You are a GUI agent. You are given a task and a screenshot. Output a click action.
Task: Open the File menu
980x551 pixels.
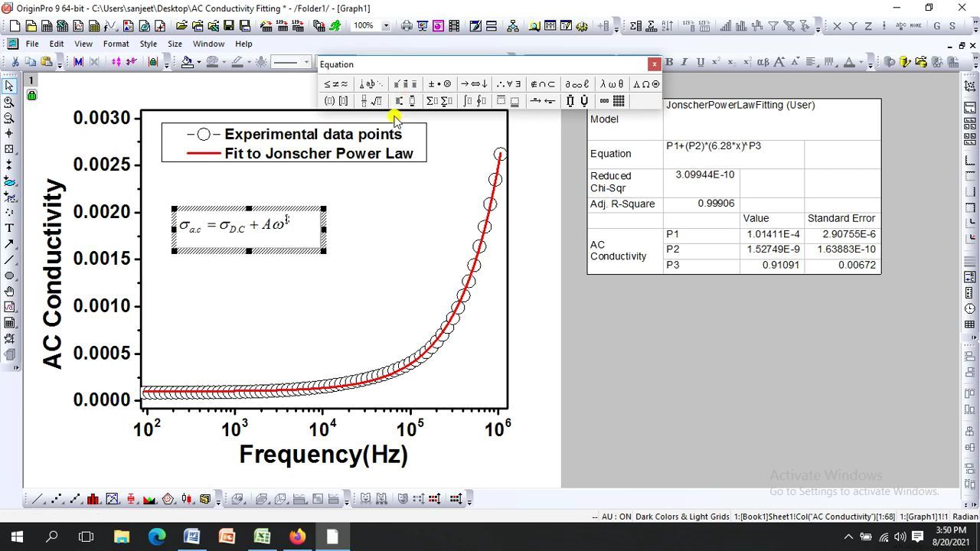tap(32, 44)
